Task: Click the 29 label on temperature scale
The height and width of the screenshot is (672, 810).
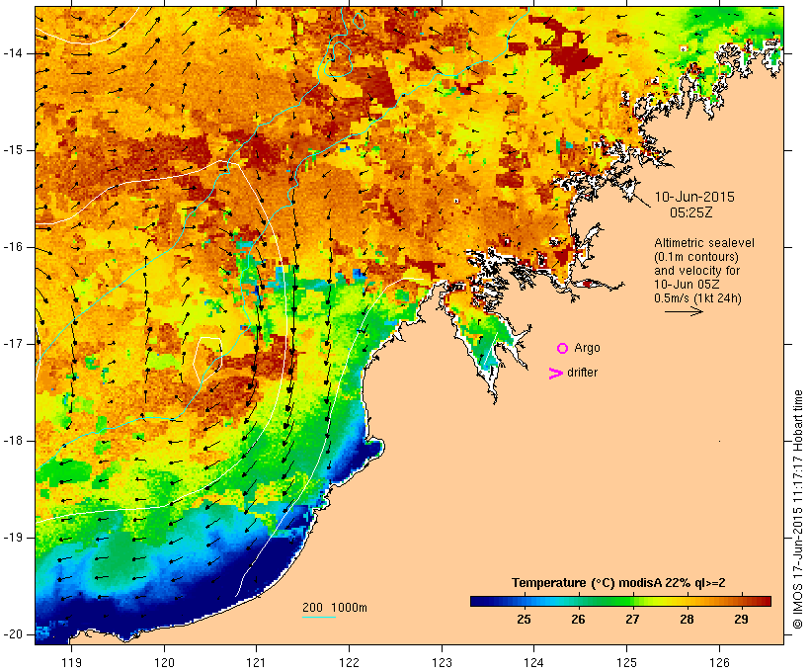Action: tap(741, 619)
